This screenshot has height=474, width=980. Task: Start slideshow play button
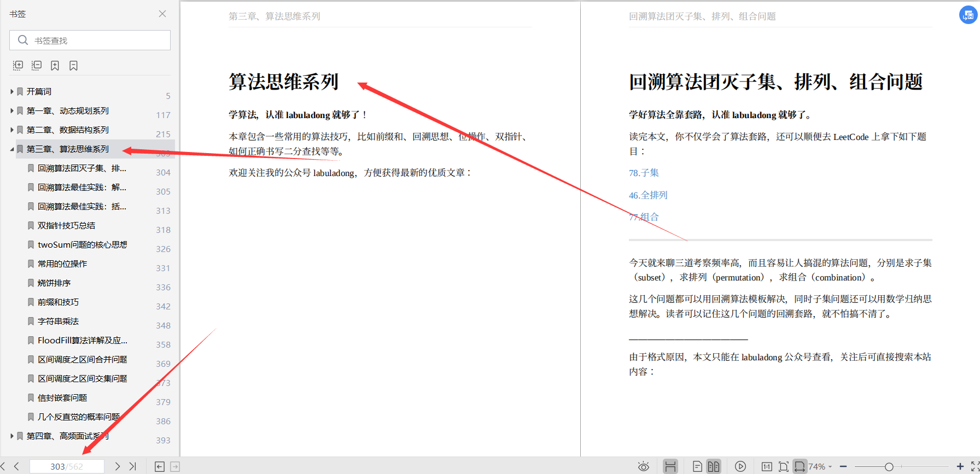[740, 466]
